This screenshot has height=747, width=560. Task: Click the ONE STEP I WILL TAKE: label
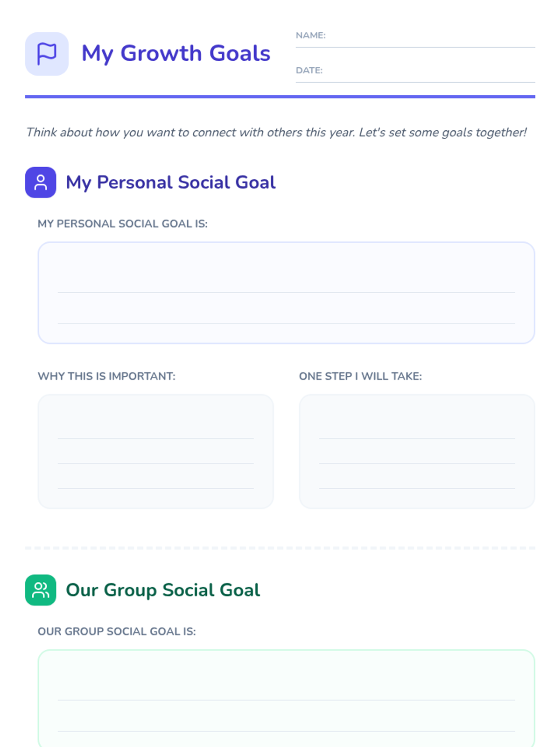[360, 376]
